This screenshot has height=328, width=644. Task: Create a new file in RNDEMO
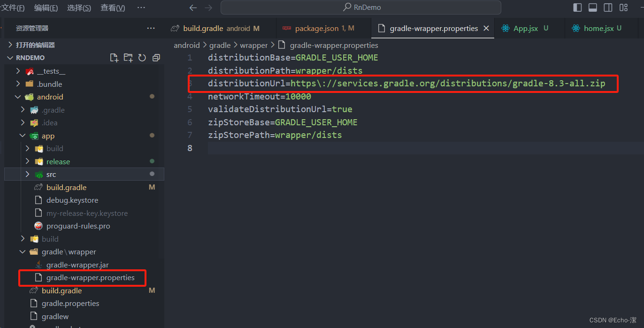[114, 58]
